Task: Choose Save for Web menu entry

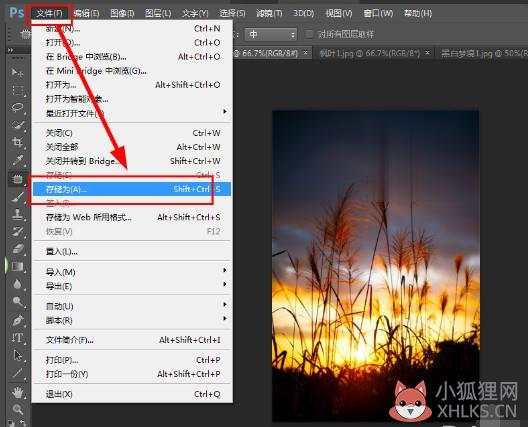Action: 131,217
